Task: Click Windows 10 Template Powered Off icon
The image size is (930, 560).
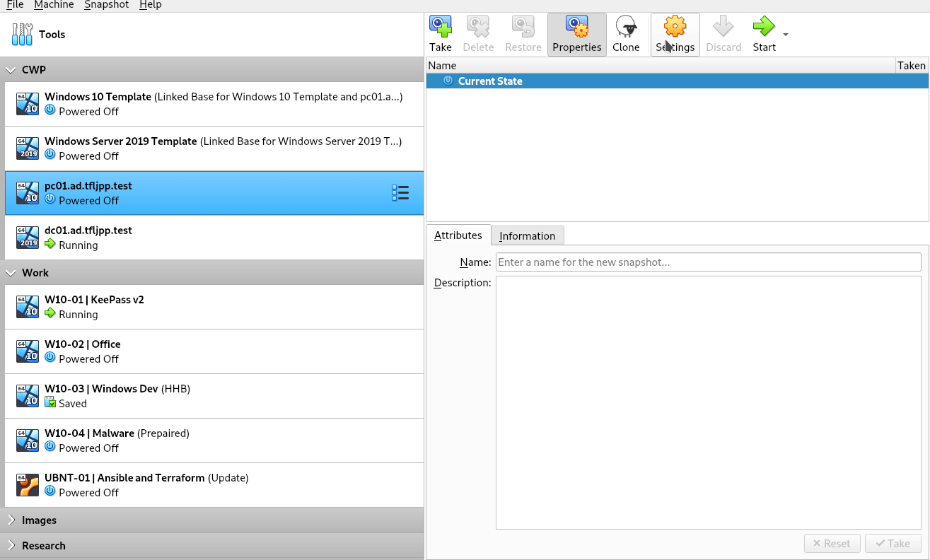Action: 50,111
